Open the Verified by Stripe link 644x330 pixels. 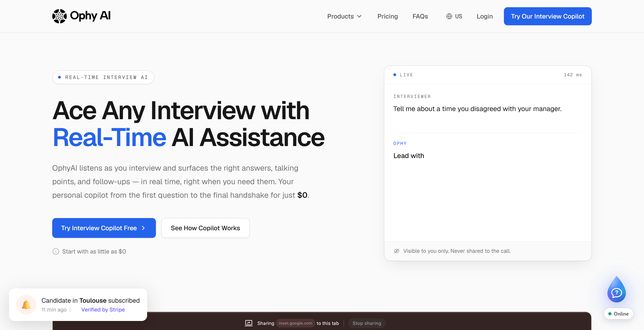(103, 309)
